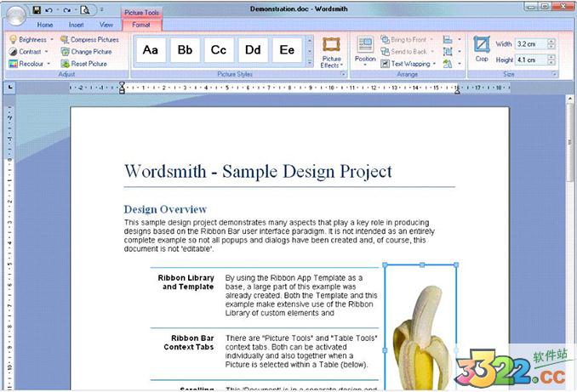577x392 pixels.
Task: Click the Rotate objects icon
Action: pos(448,64)
